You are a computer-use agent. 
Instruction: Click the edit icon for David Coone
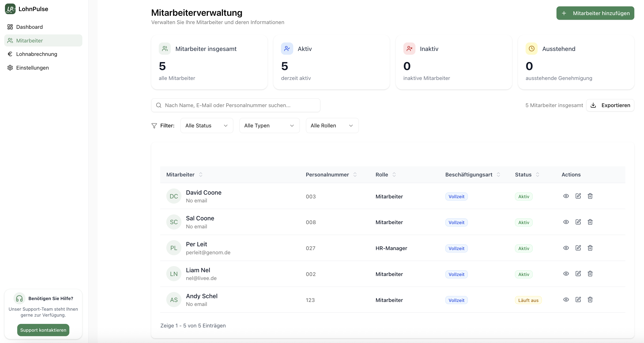coord(578,196)
